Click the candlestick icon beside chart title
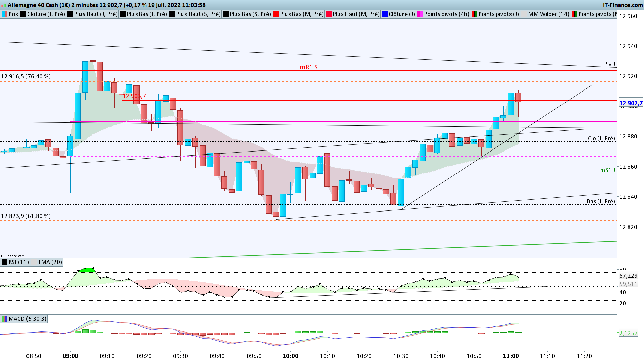 pyautogui.click(x=4, y=5)
